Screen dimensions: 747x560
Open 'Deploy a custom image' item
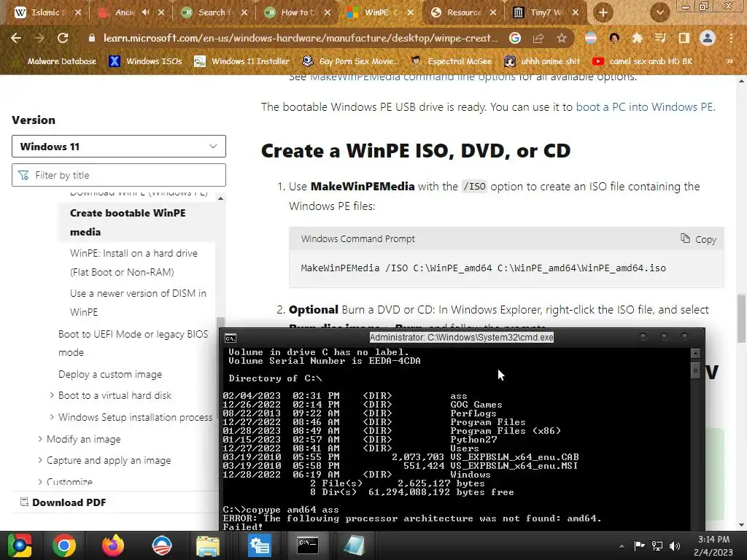pos(110,374)
